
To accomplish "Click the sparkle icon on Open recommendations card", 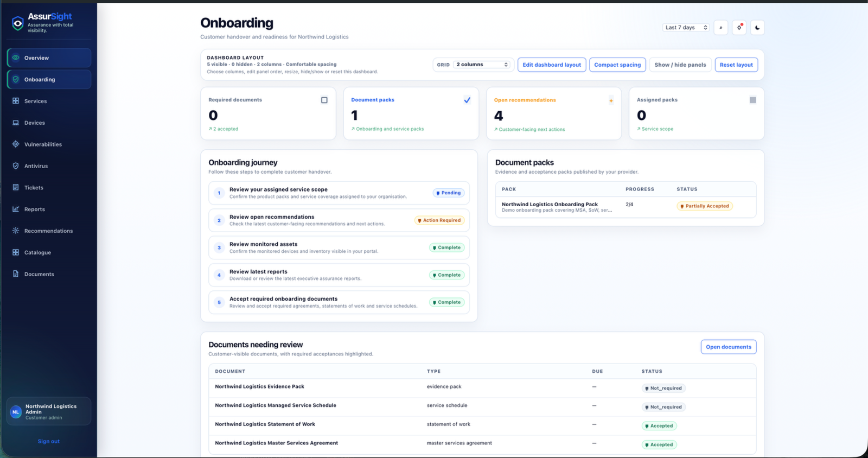I will [611, 100].
